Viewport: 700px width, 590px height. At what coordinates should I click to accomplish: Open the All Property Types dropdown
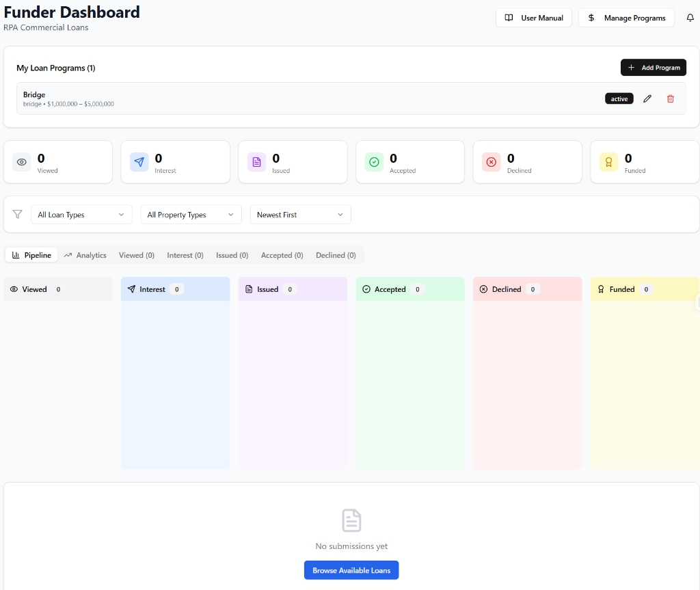tap(191, 215)
